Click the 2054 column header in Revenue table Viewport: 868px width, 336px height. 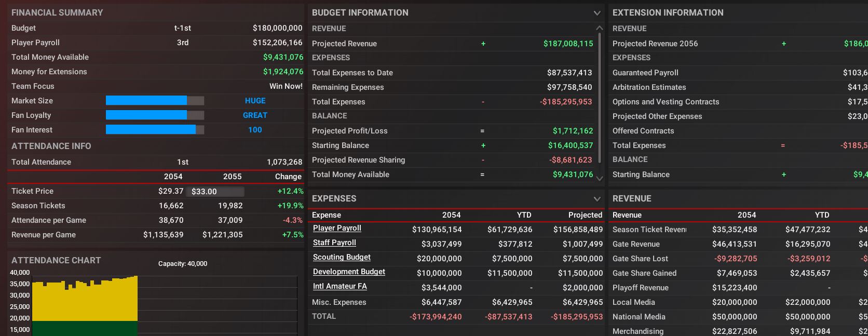(747, 215)
